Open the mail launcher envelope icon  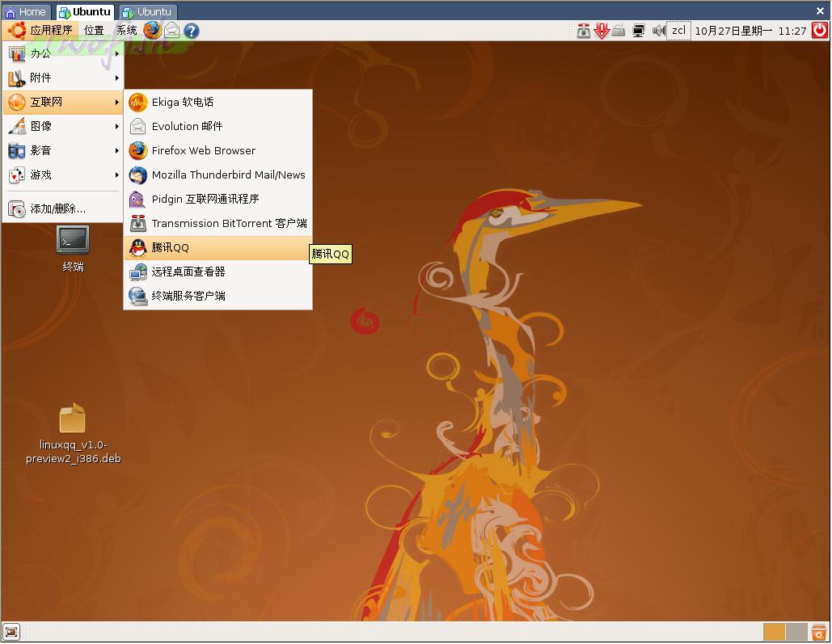(172, 31)
